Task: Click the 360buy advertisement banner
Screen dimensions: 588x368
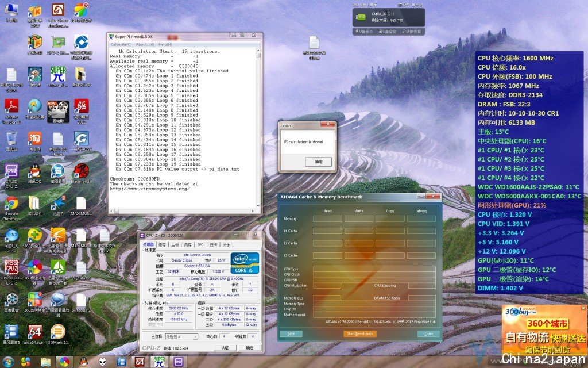Action: click(x=544, y=330)
